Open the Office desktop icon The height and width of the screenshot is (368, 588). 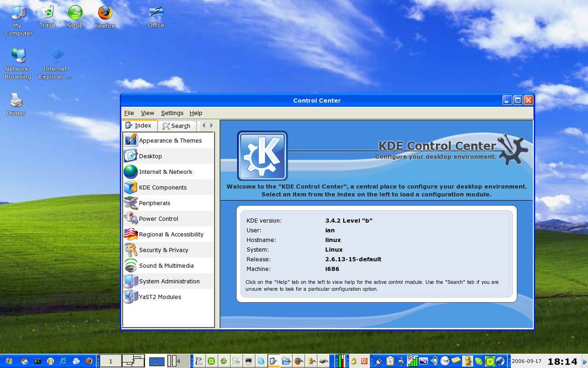tap(156, 17)
